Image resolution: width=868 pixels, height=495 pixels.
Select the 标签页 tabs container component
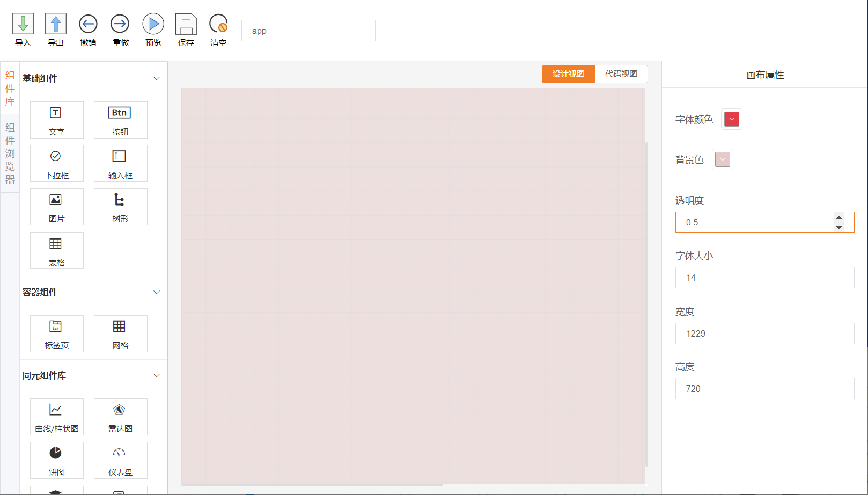tap(57, 334)
